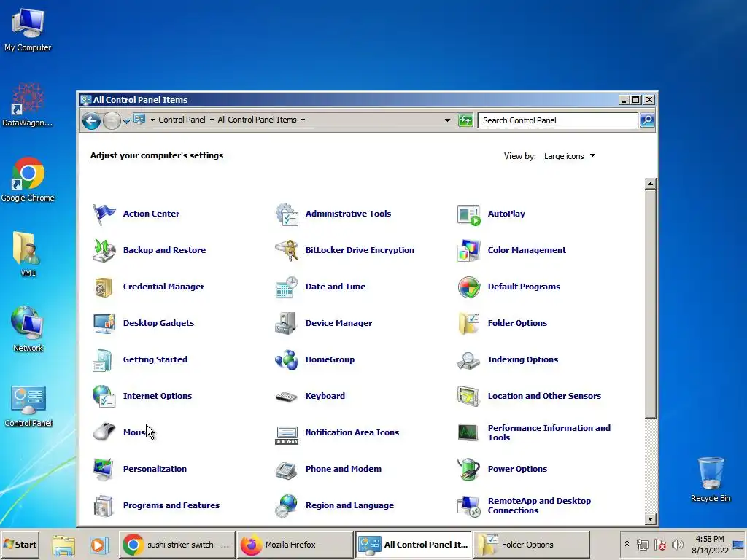Click the Start button
Screen dimensions: 747x560
(x=20, y=545)
